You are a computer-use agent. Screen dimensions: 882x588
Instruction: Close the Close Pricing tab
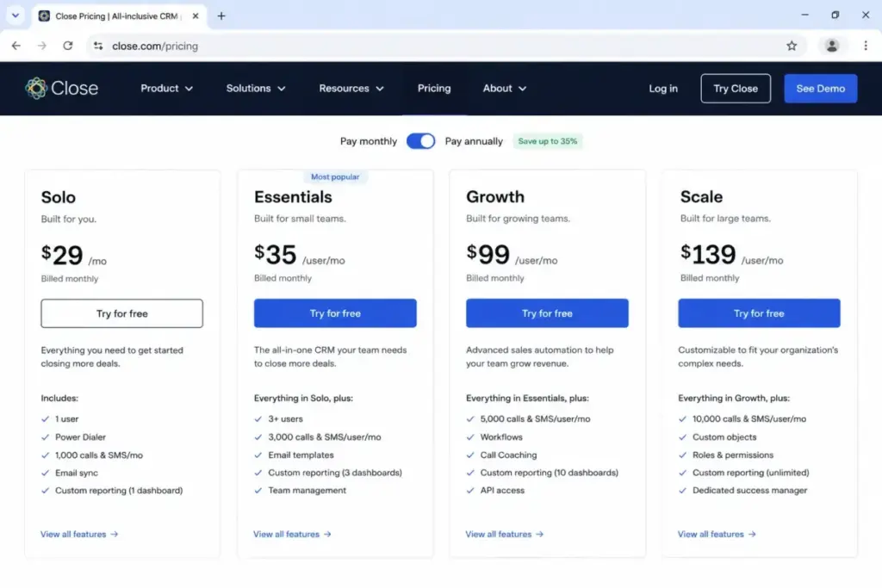196,15
